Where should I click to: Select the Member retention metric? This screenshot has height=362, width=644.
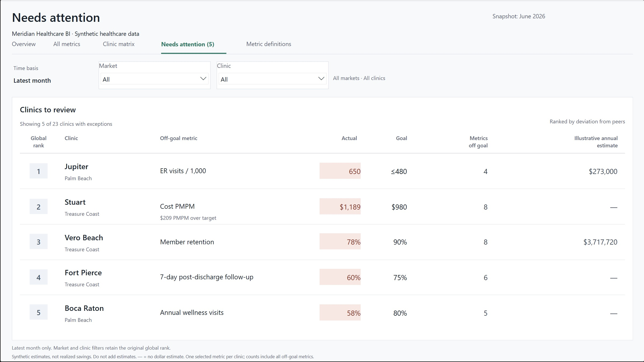[x=187, y=242]
